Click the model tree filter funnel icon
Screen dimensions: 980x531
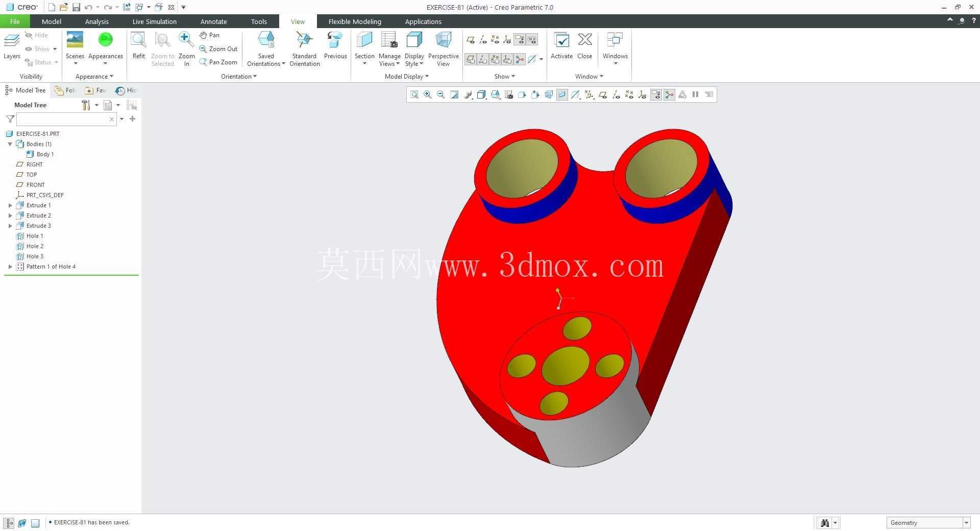[x=10, y=119]
